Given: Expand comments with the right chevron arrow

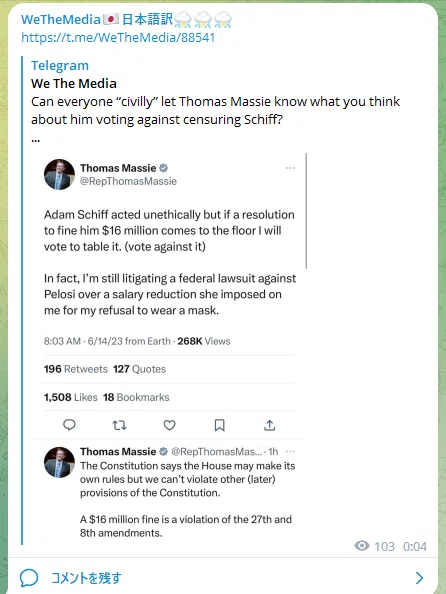Looking at the screenshot, I should point(419,578).
